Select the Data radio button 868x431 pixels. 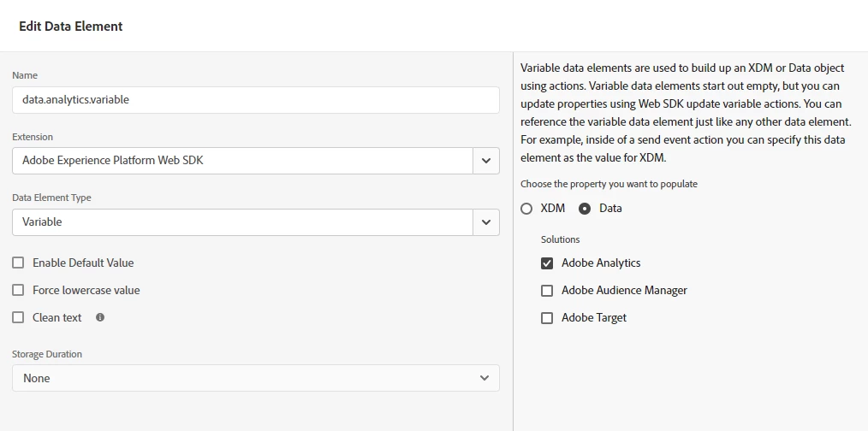click(585, 208)
